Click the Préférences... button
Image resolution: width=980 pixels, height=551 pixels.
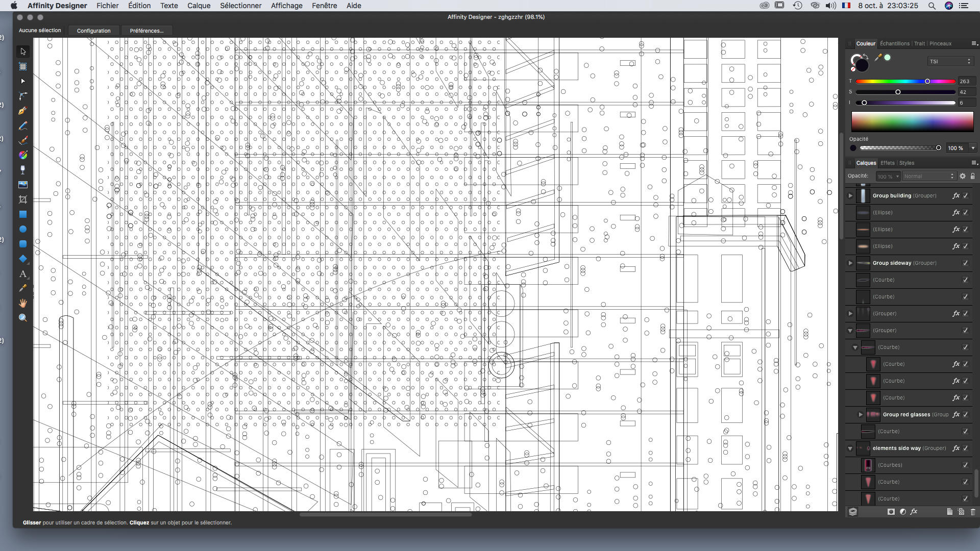tap(146, 31)
